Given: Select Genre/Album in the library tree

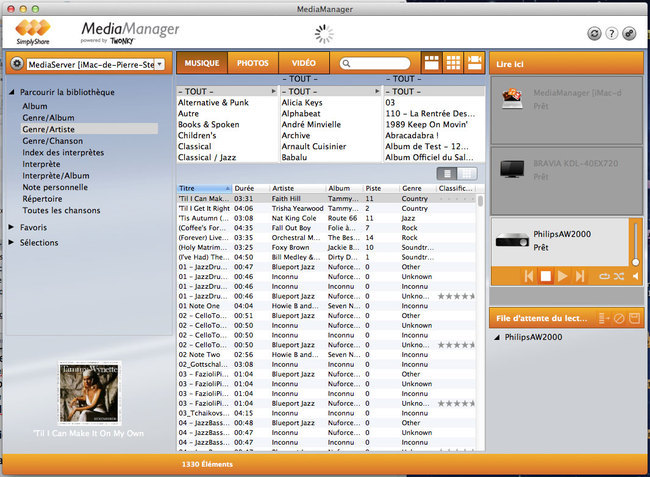Looking at the screenshot, I should (x=49, y=118).
